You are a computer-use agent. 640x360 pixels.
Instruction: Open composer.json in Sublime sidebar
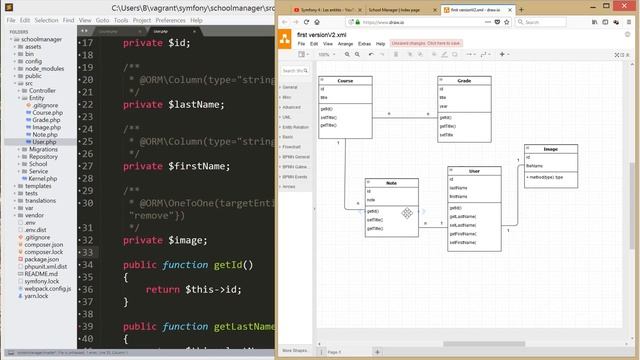pyautogui.click(x=44, y=245)
